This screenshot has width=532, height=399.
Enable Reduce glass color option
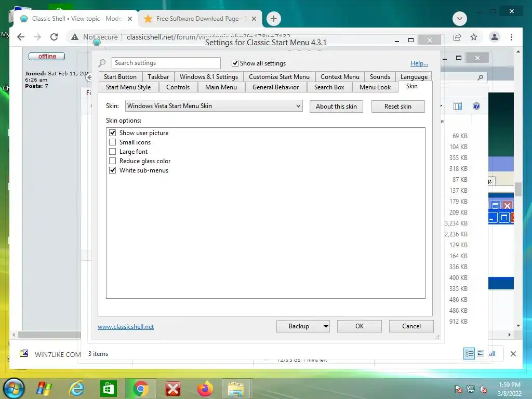pyautogui.click(x=112, y=161)
